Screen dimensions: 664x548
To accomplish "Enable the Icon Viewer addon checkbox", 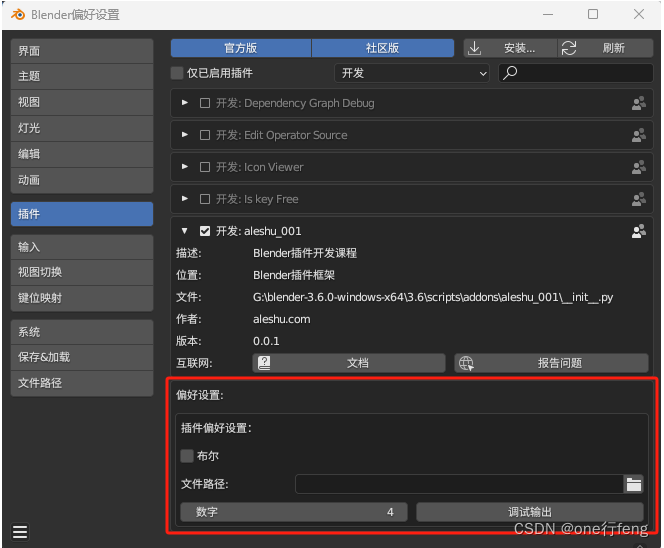I will coord(205,167).
